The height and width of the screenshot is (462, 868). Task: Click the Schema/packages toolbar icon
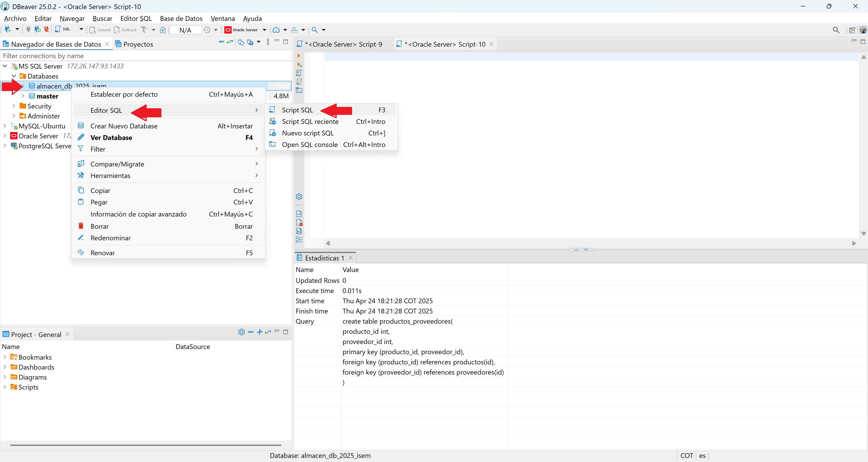tap(294, 30)
